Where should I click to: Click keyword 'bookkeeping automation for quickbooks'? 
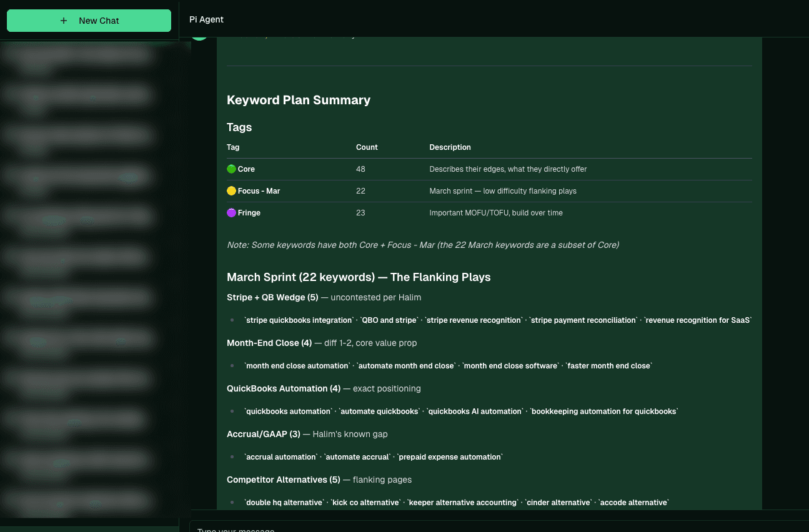[604, 411]
